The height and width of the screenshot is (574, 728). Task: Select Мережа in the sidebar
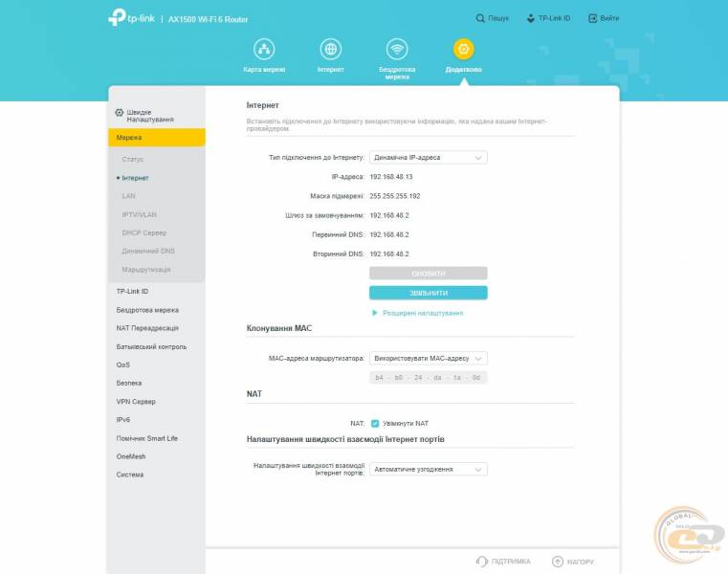(157, 138)
